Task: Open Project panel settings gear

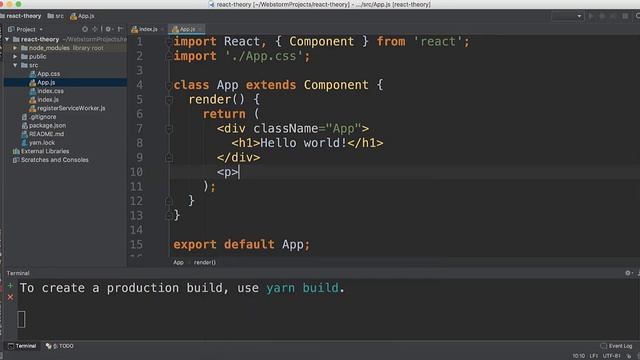Action: point(108,29)
